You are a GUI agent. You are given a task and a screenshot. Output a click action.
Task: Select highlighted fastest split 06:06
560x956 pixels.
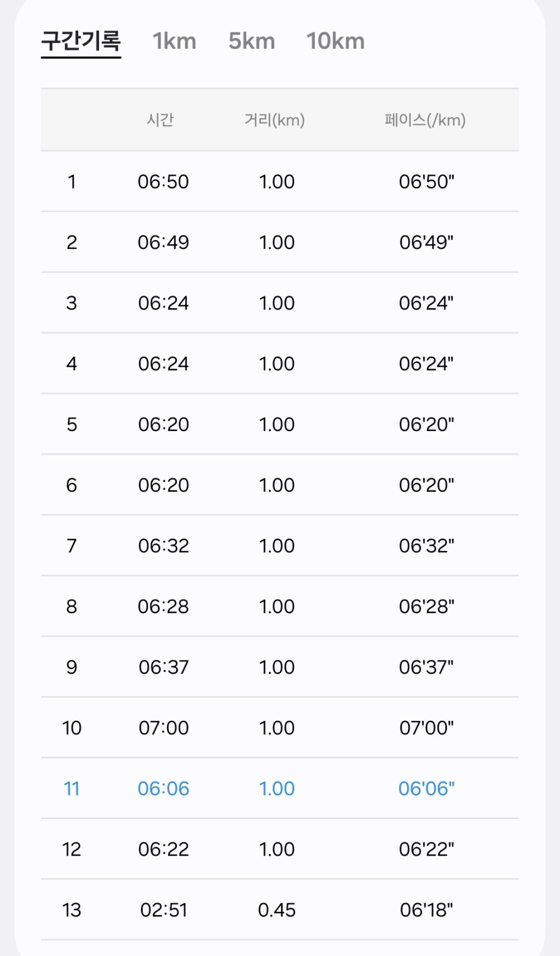tap(163, 788)
